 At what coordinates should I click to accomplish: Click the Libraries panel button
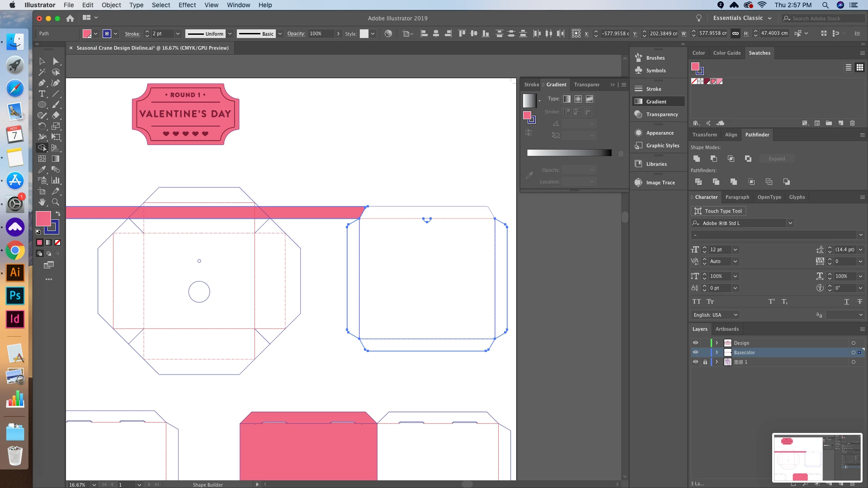click(656, 164)
